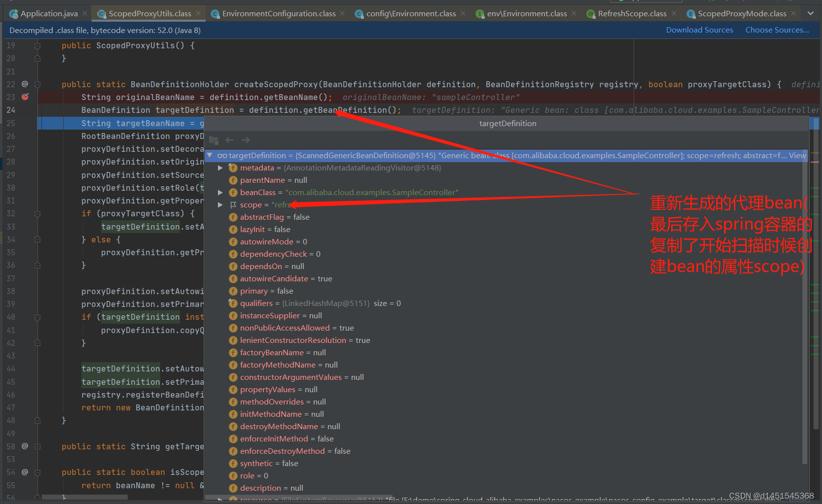Fold the if block on line 32
The image size is (822, 504).
[37, 214]
